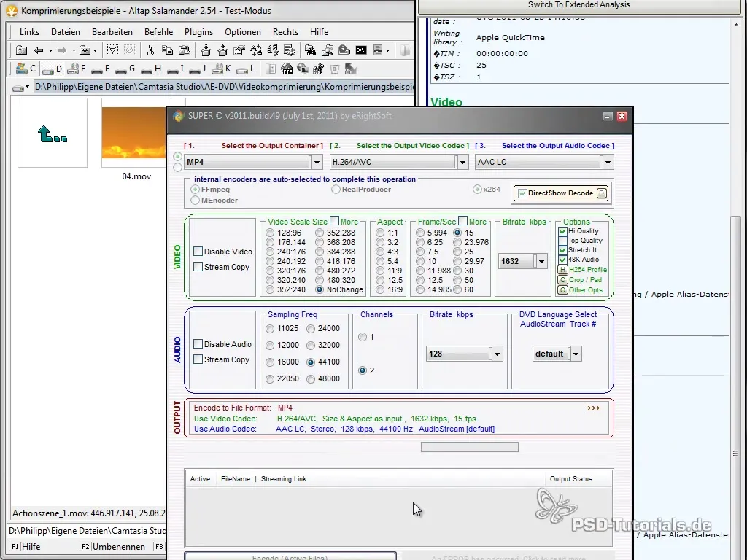Click the Output Status column header
Viewport: 747px width, 560px height.
click(570, 479)
